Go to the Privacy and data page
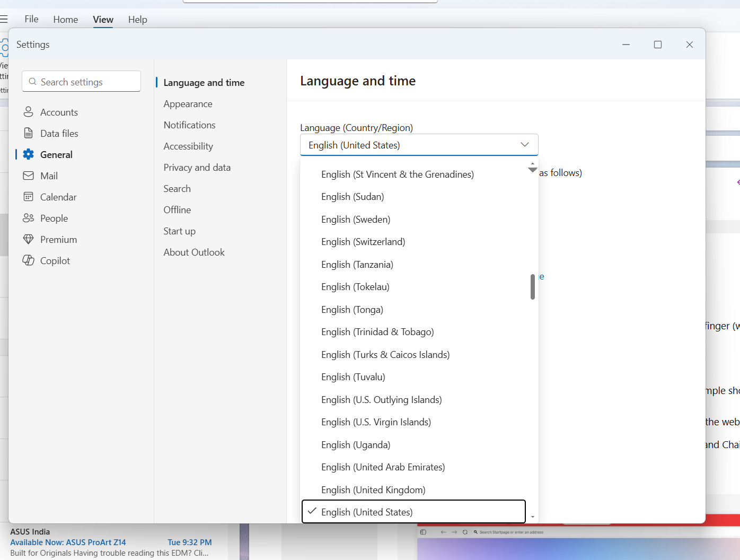The width and height of the screenshot is (740, 560). (197, 168)
